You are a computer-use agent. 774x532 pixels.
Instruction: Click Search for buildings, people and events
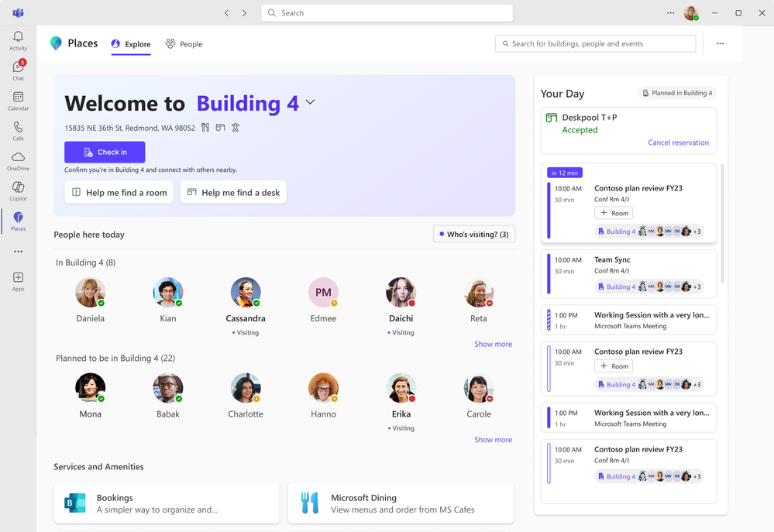click(595, 43)
